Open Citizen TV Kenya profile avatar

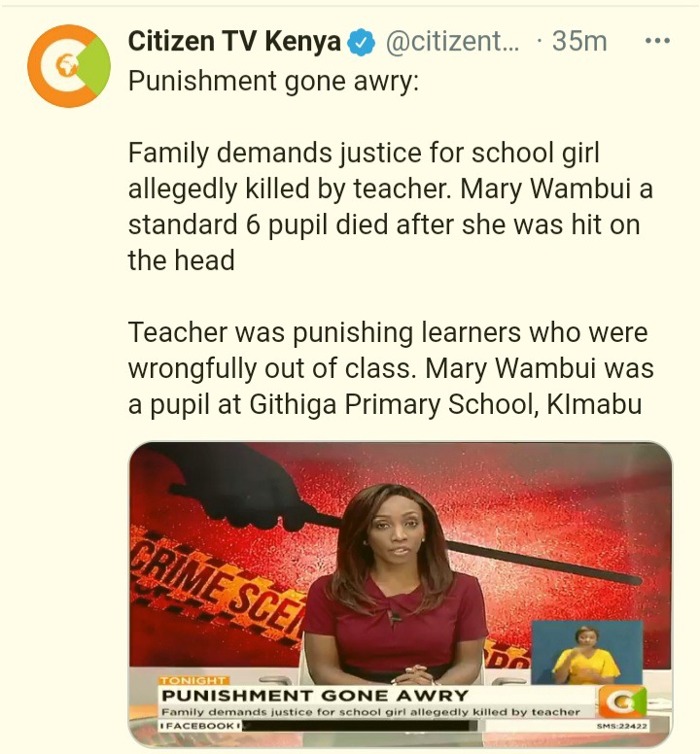click(69, 66)
